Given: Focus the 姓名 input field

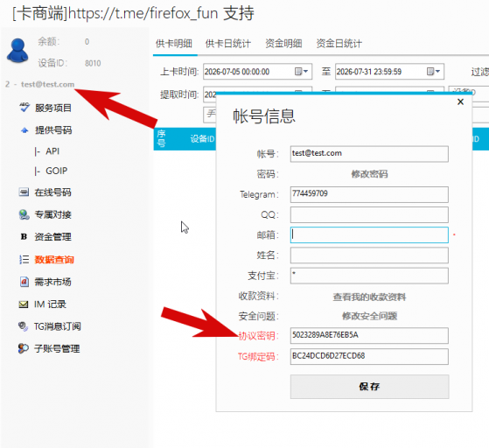Looking at the screenshot, I should [369, 255].
